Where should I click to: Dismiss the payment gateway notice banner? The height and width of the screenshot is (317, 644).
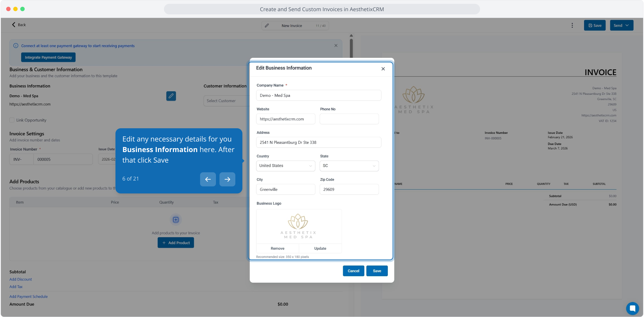(336, 45)
